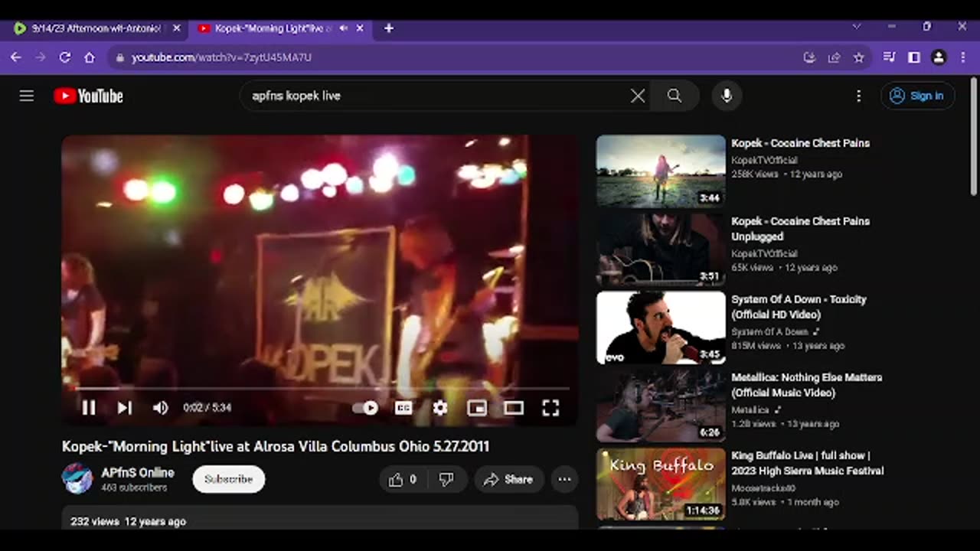The width and height of the screenshot is (980, 551).
Task: Click the search magnifier button
Action: point(674,96)
